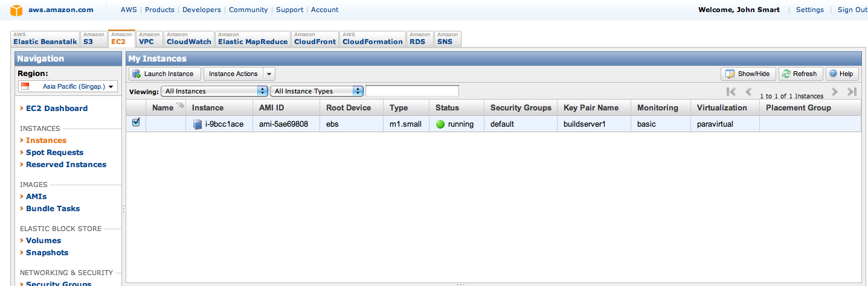This screenshot has height=286, width=868.
Task: Click the instance search filter field
Action: click(412, 91)
